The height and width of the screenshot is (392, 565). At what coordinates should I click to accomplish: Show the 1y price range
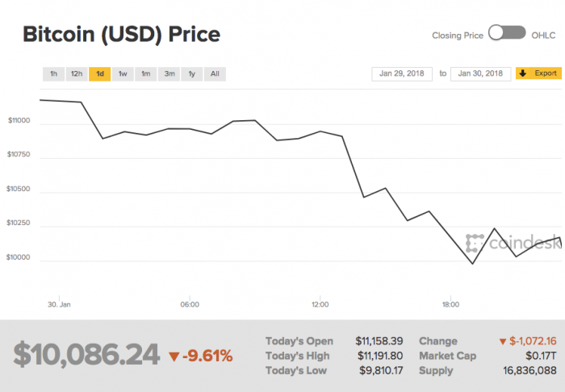tap(192, 73)
